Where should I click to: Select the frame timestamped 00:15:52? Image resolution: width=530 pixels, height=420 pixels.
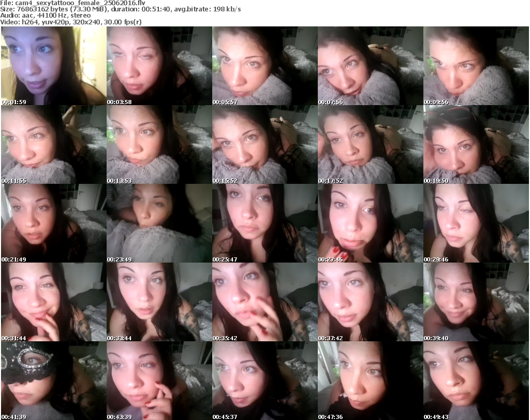click(x=264, y=144)
